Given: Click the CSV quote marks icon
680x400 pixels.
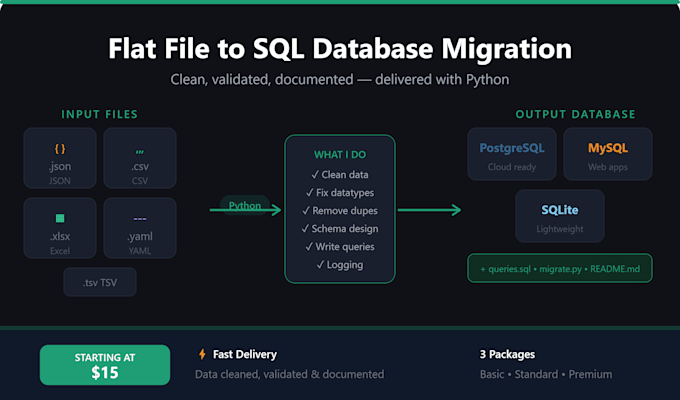Looking at the screenshot, I should click(x=140, y=151).
